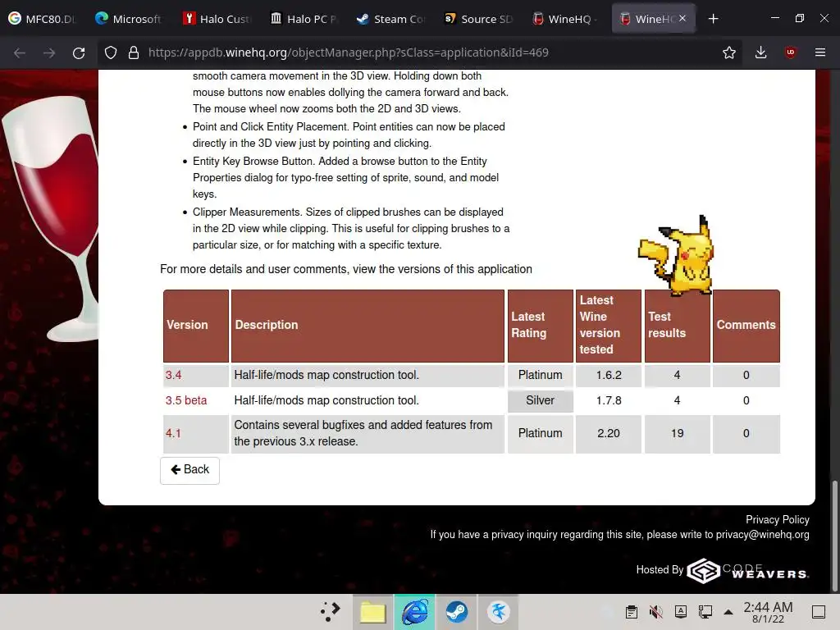Switch to the Source SDK tab

(478, 19)
